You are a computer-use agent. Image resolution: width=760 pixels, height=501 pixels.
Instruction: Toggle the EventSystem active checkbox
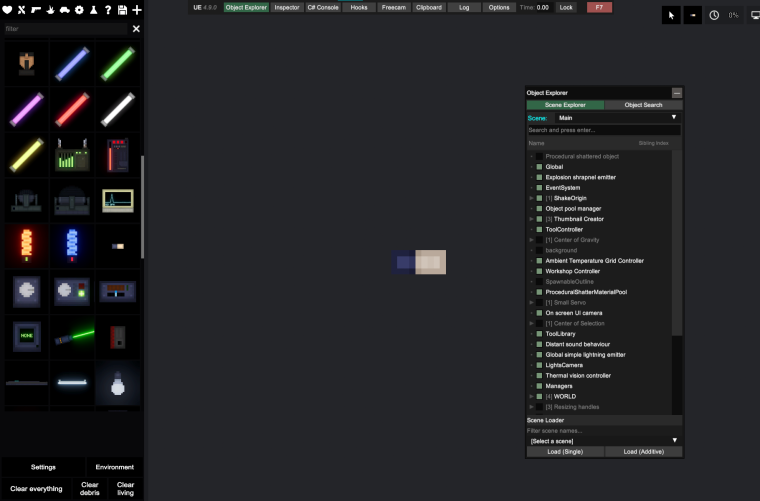point(539,188)
